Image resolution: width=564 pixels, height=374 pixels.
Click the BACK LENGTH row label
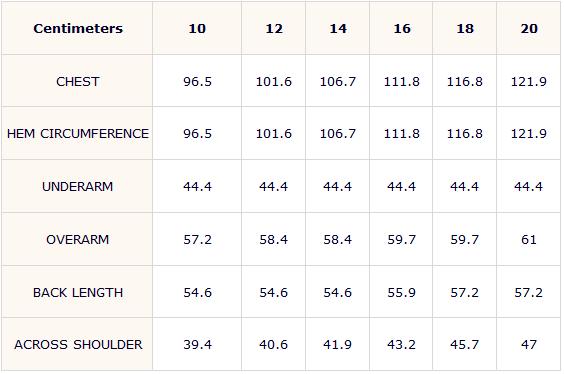(78, 292)
